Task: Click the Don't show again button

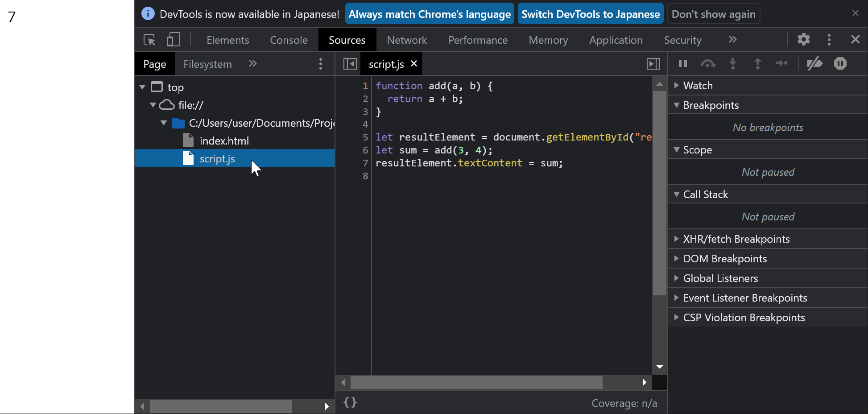Action: pyautogui.click(x=713, y=14)
